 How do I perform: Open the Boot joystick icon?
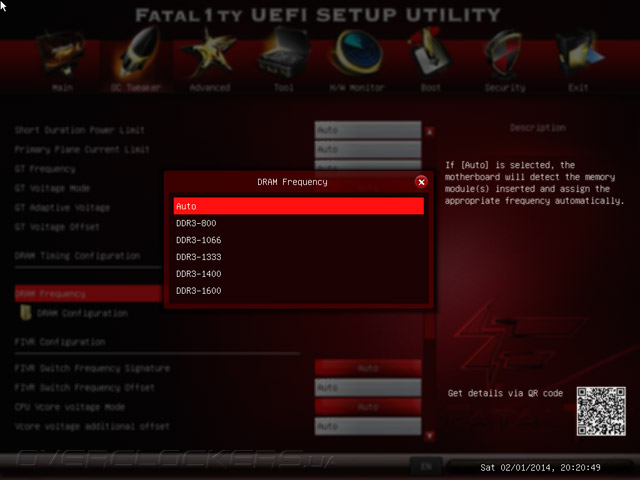(430, 53)
